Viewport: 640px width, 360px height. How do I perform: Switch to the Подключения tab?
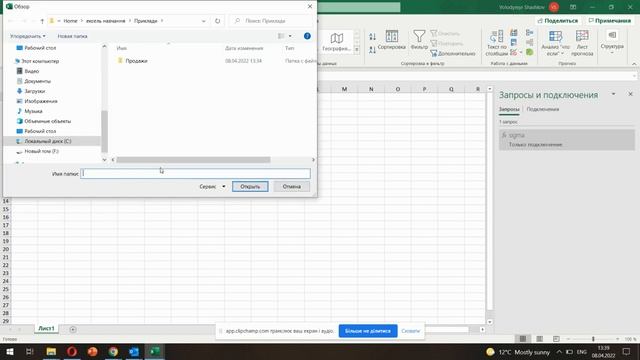click(542, 109)
